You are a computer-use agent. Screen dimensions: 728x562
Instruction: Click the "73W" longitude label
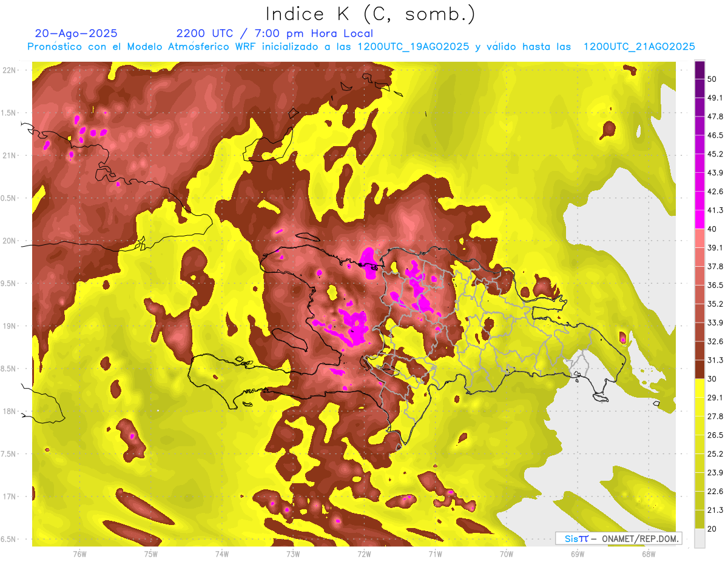pos(293,554)
